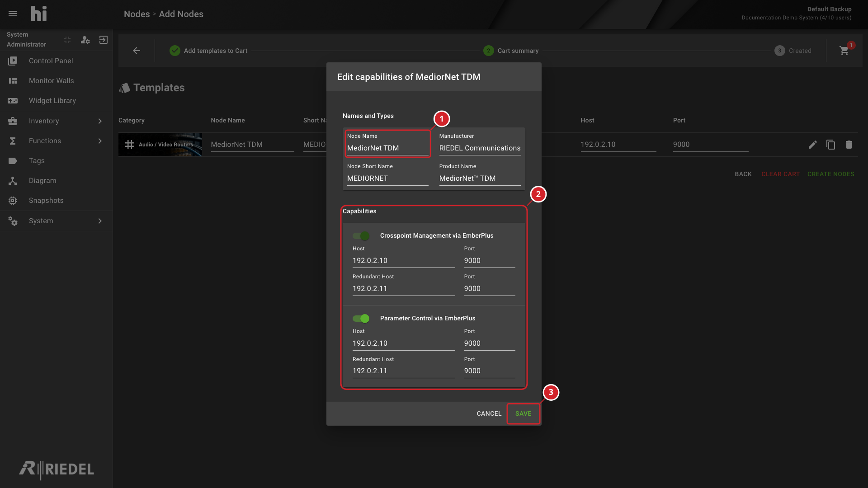Click the Monitor Walls sidebar icon
The image size is (868, 488).
tap(13, 80)
